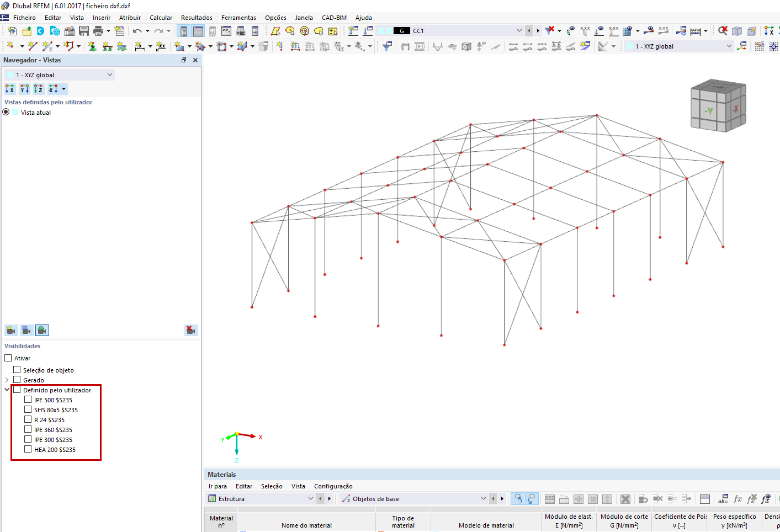Open the Resultados menu

tap(197, 18)
